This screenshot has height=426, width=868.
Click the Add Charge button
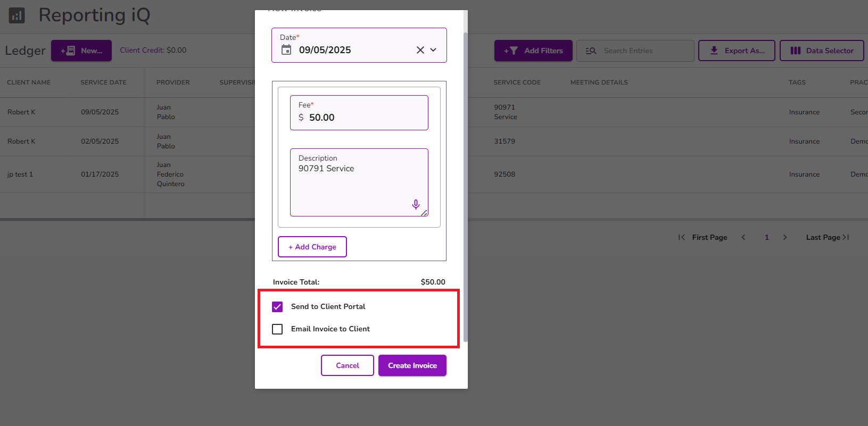pyautogui.click(x=312, y=247)
